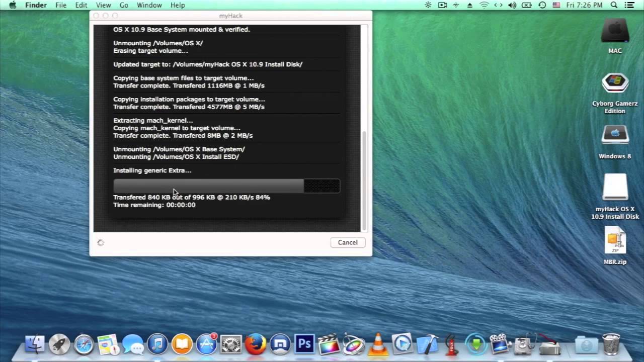Open Finder from the dock
The width and height of the screenshot is (644, 362).
click(x=35, y=344)
